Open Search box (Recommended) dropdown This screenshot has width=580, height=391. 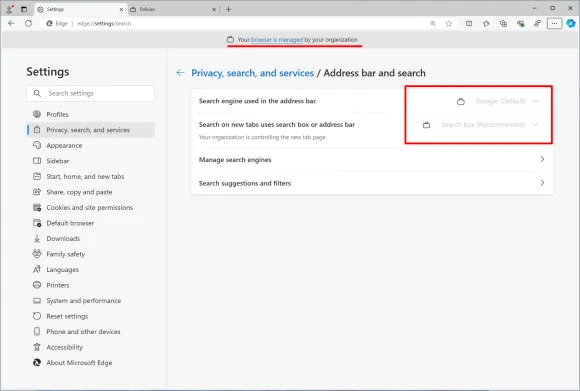pyautogui.click(x=490, y=125)
